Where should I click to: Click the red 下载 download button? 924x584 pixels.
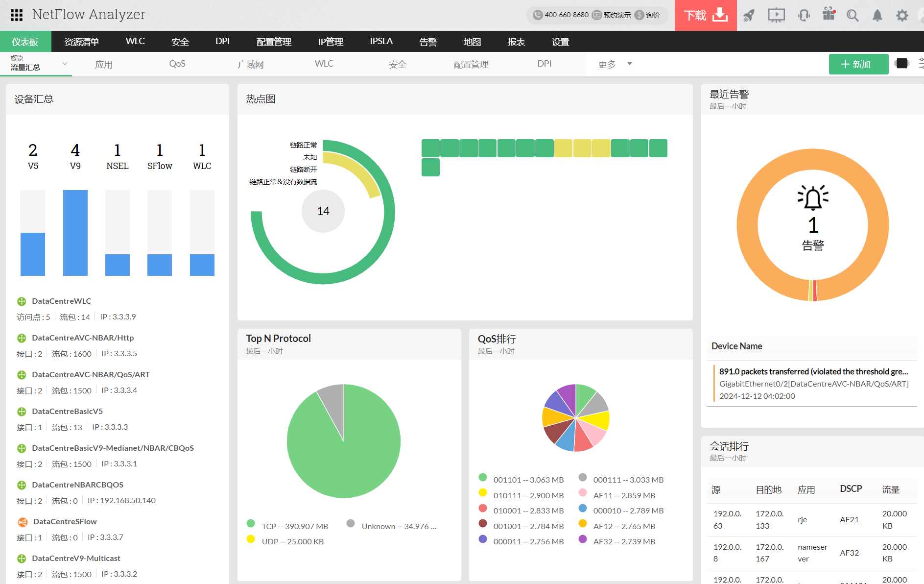705,16
